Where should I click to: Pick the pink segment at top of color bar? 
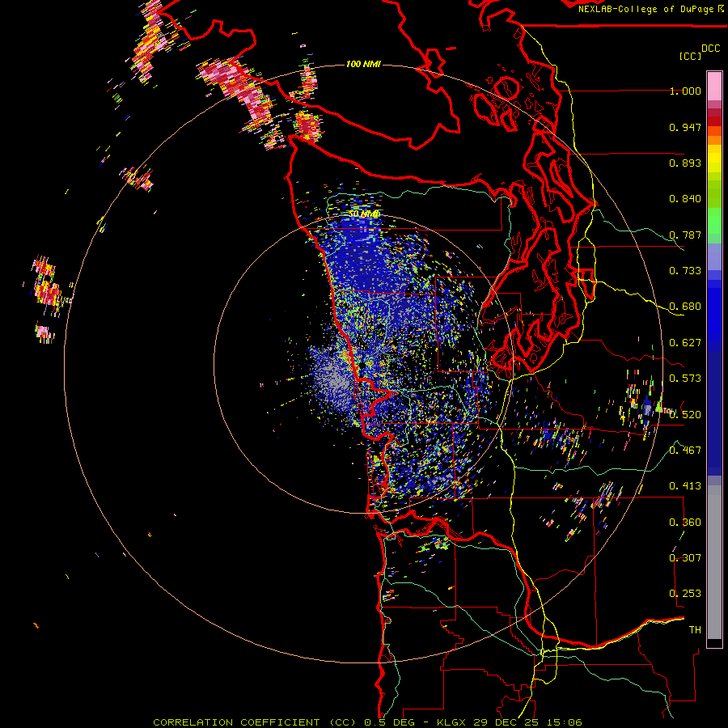pos(714,86)
